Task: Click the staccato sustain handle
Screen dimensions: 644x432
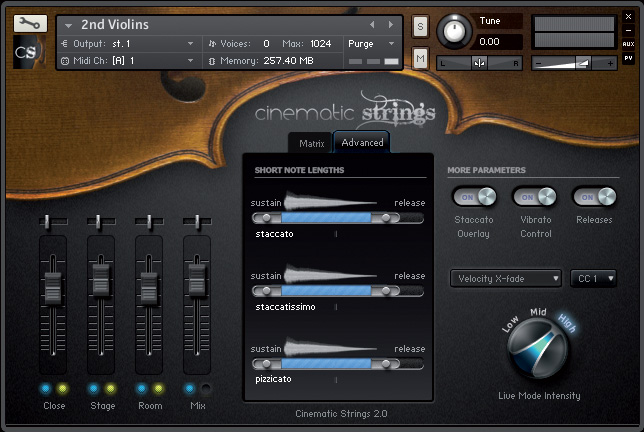Action: click(x=267, y=218)
